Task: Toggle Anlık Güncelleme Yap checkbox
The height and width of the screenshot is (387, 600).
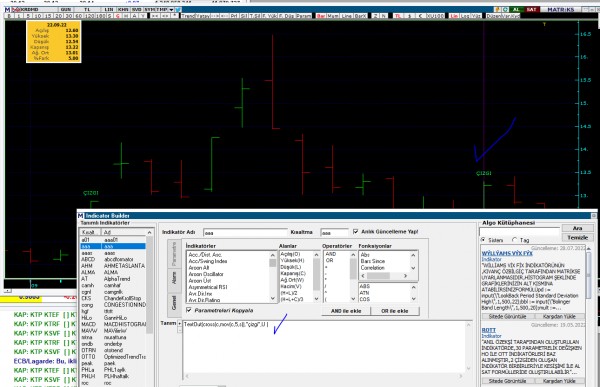Action: [x=356, y=232]
